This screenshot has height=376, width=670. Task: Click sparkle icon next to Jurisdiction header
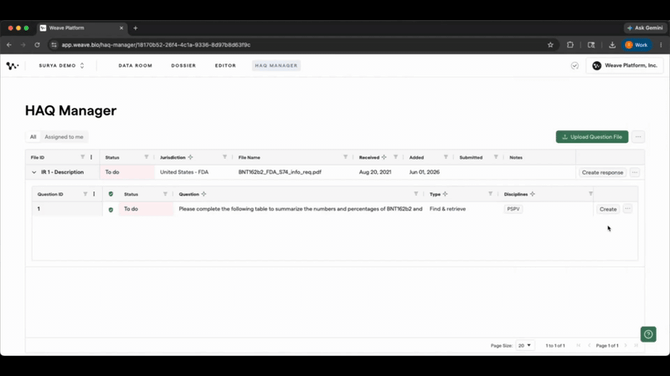point(191,157)
